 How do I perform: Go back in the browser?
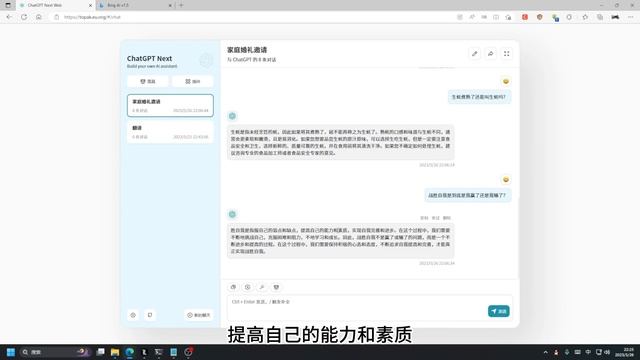(9, 17)
